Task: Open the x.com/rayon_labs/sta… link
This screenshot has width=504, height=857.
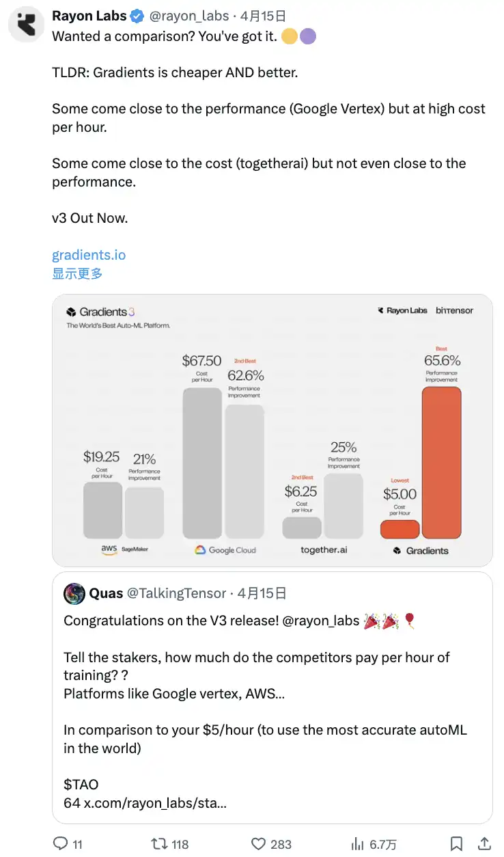Action: 155,803
